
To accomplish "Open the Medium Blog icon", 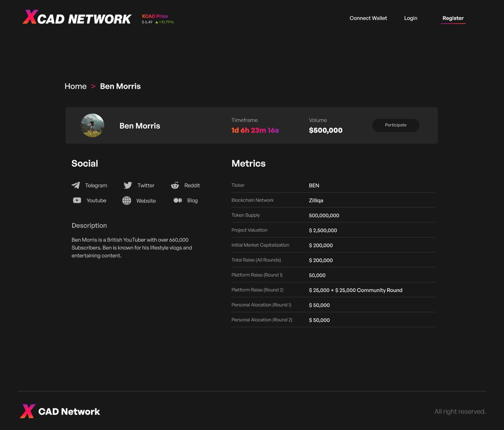I will coord(178,200).
